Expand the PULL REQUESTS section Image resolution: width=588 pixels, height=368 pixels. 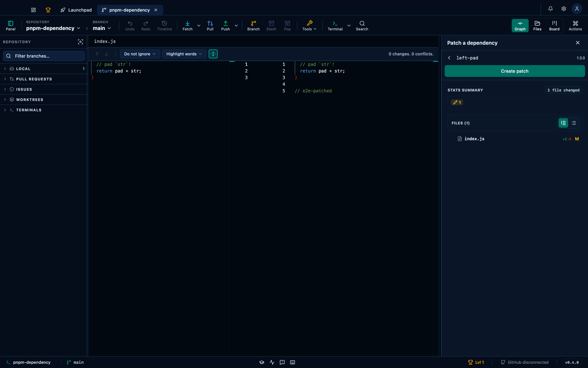pos(44,79)
